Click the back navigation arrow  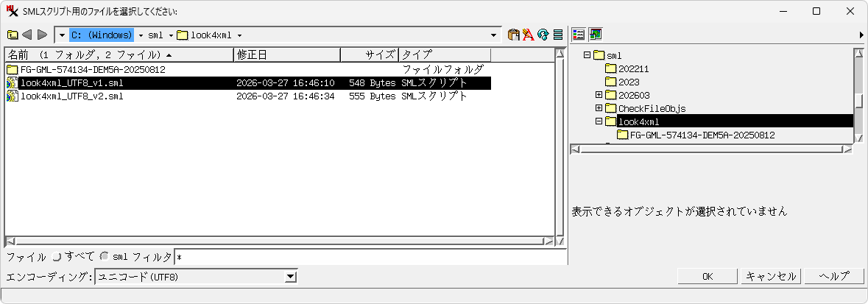coord(27,35)
